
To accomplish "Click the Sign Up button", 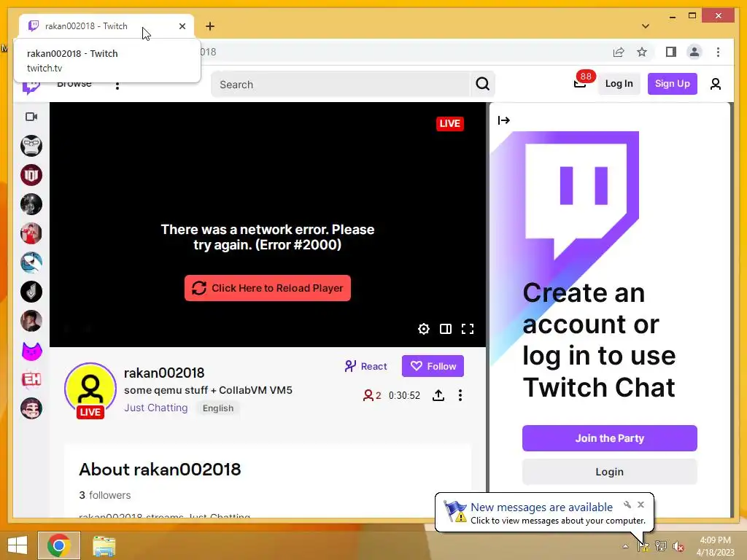I will tap(672, 84).
